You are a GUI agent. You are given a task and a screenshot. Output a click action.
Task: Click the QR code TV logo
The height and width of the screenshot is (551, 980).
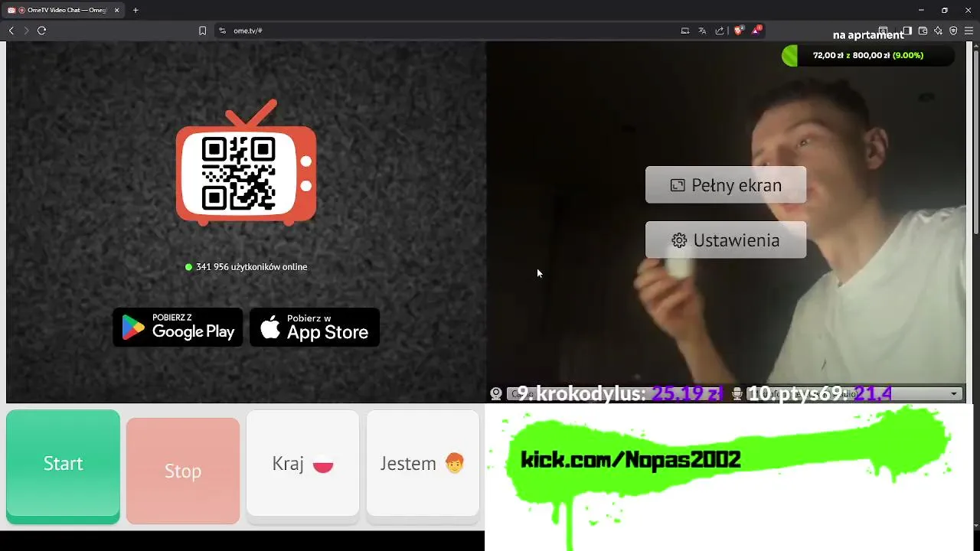coord(246,162)
